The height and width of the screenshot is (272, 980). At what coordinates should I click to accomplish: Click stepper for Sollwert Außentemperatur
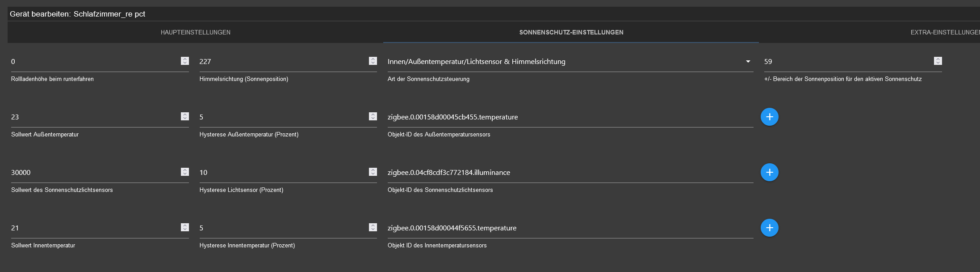[x=185, y=116]
